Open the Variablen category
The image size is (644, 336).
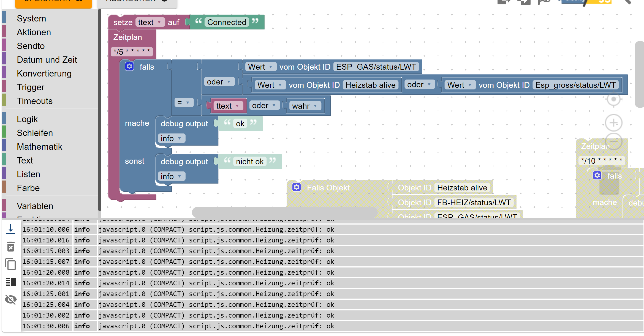(x=35, y=206)
